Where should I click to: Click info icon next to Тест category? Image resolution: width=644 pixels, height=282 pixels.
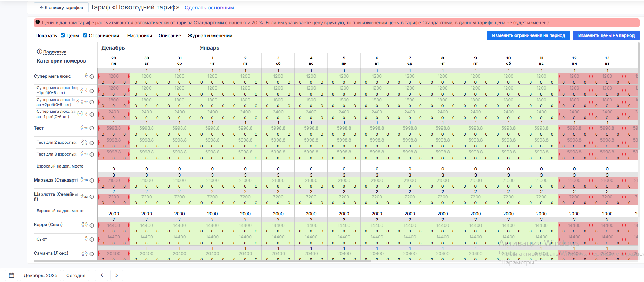pyautogui.click(x=92, y=129)
